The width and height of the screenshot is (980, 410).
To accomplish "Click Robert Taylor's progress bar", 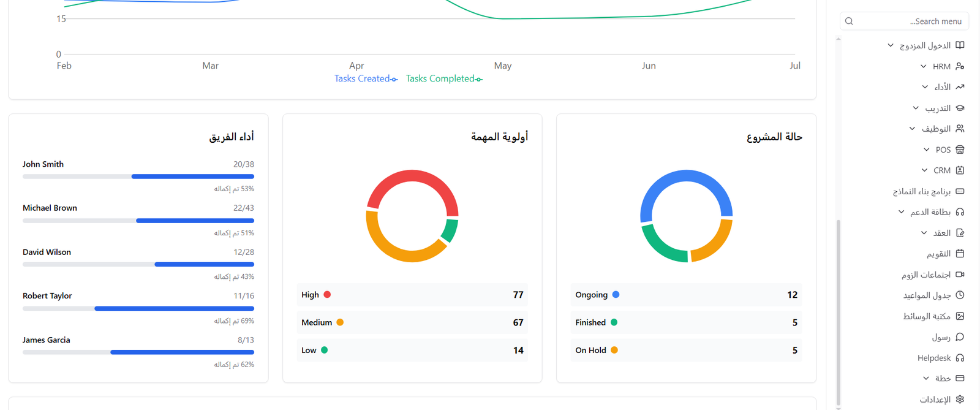I will click(x=138, y=308).
